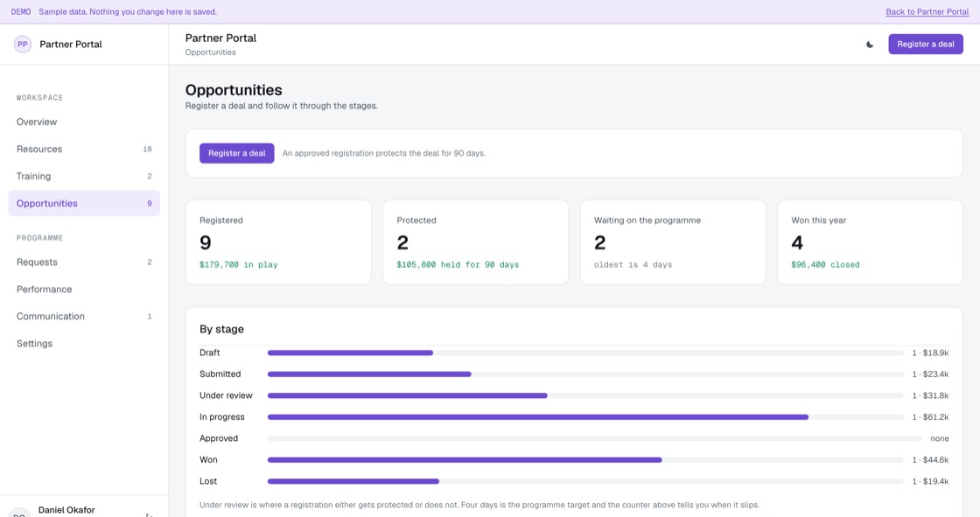The height and width of the screenshot is (517, 980).
Task: Follow the Back to Partner Portal link
Action: tap(927, 12)
